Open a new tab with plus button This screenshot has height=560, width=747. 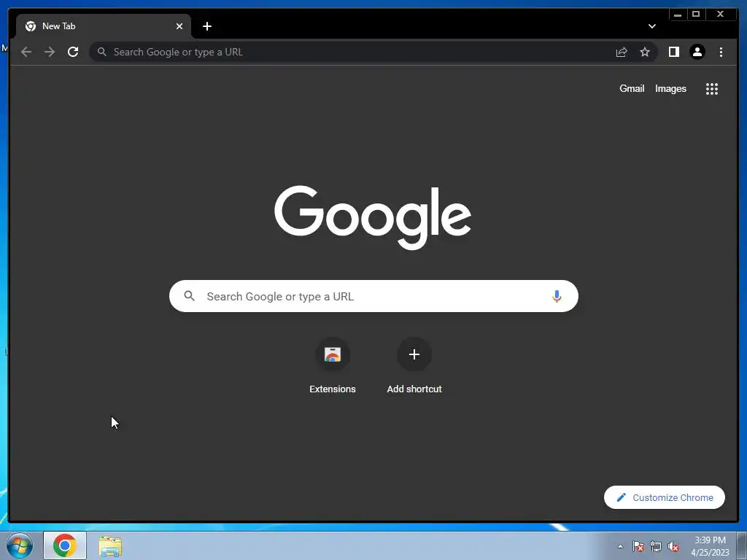coord(206,26)
